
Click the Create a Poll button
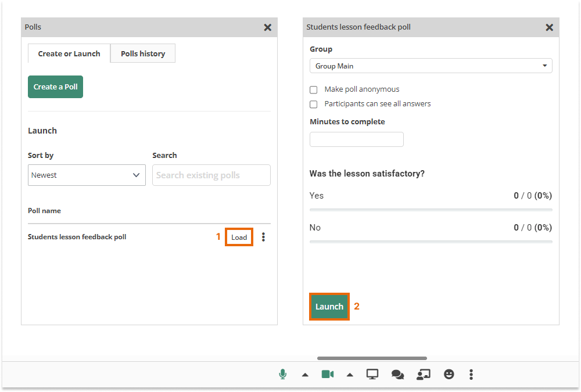[56, 87]
